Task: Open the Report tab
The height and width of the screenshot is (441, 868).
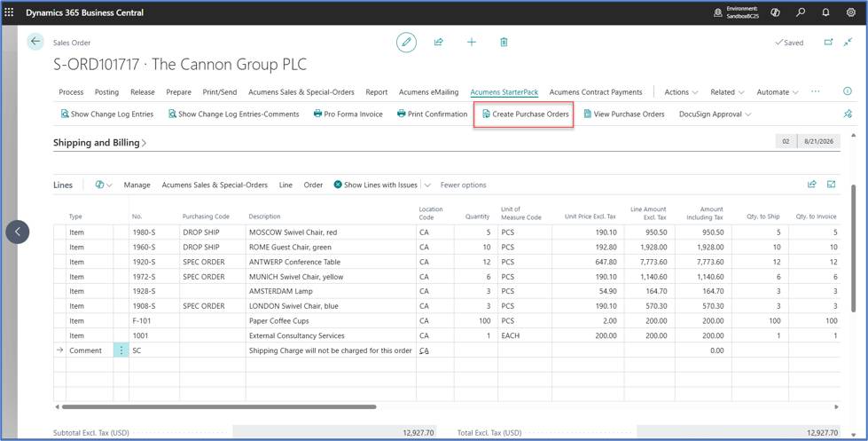Action: click(x=377, y=92)
